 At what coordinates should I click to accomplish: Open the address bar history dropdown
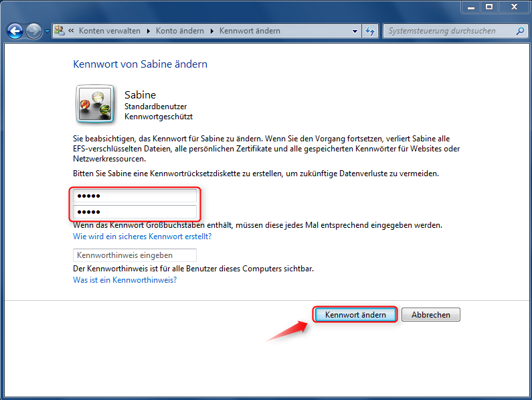(355, 31)
